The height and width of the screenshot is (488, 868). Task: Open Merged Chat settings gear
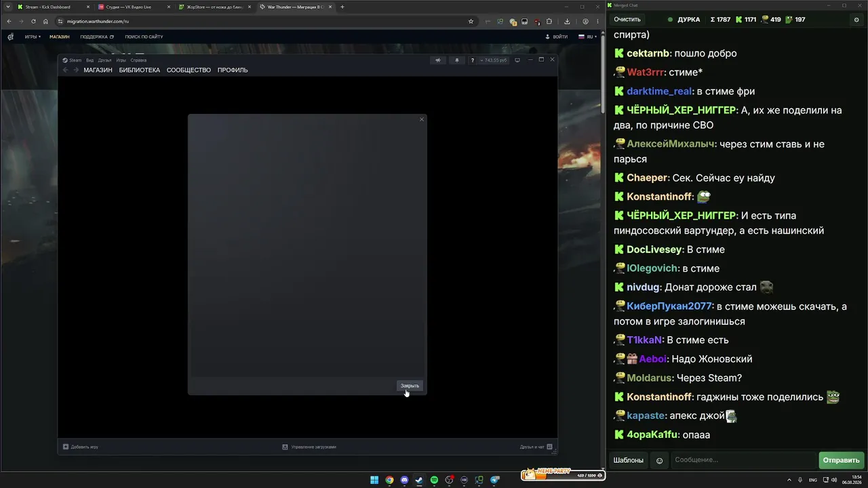[856, 20]
